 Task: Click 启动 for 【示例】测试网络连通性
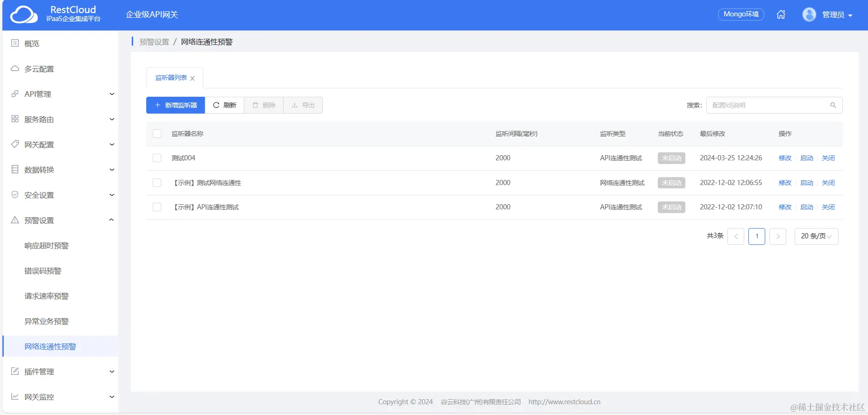point(807,183)
